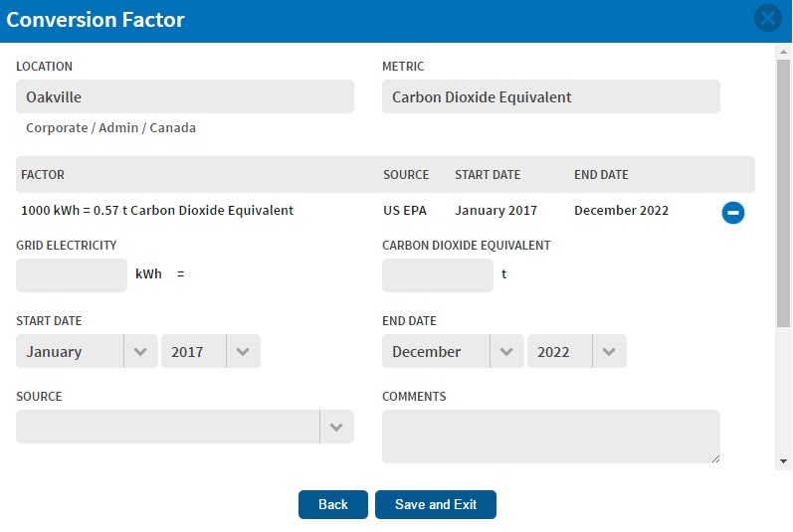
Task: Click the Comments resize grip corner
Action: [715, 458]
